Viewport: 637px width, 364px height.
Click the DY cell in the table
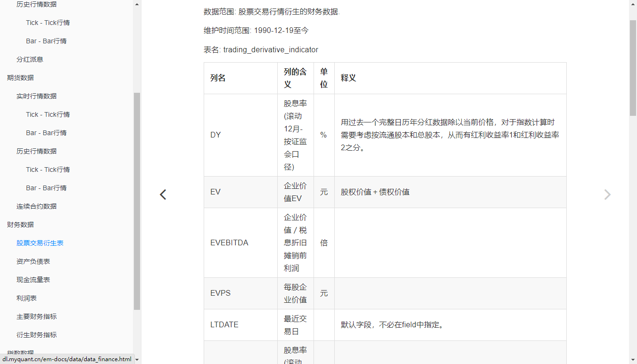pos(241,135)
